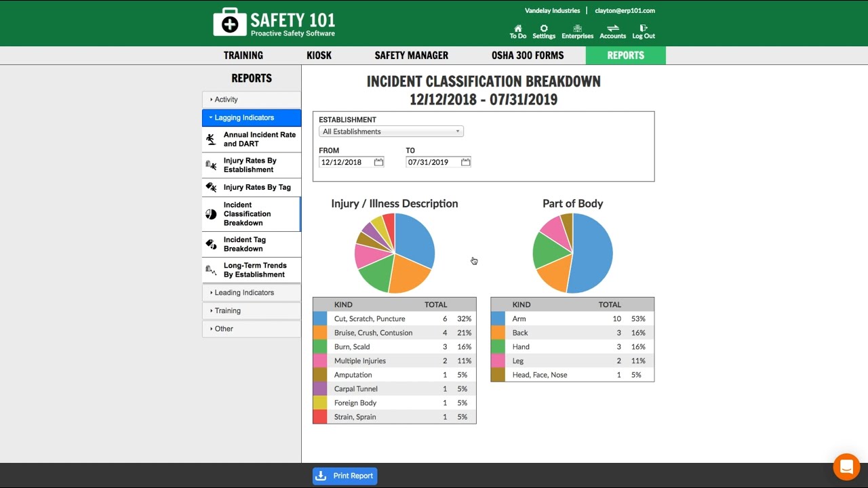
Task: Open the All Establishments dropdown
Action: pyautogui.click(x=391, y=131)
